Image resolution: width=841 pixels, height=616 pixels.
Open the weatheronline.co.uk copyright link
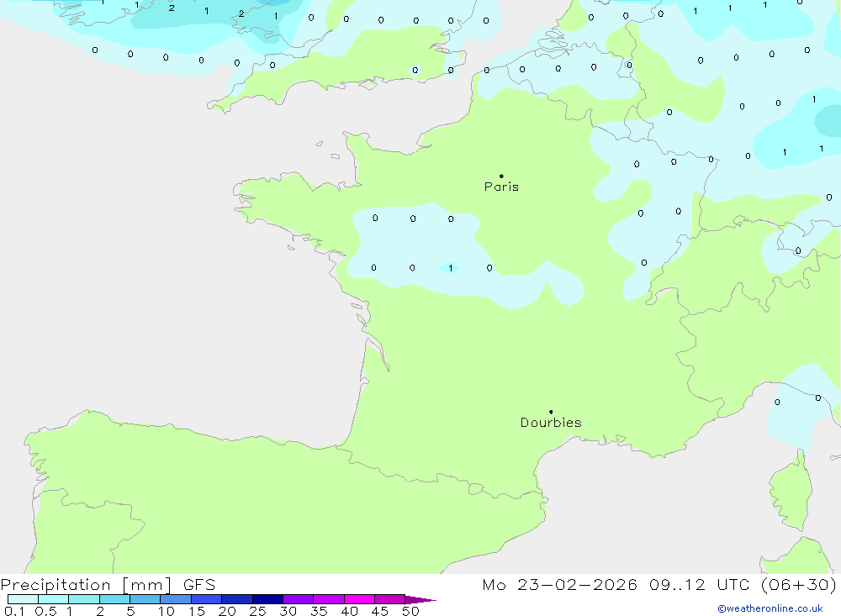point(770,608)
